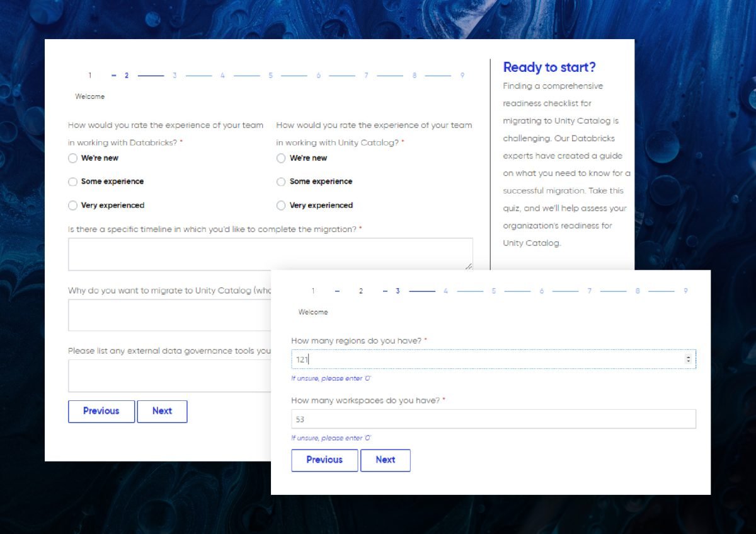Jump to step 5 in the back form
This screenshot has width=756, height=534.
point(270,76)
